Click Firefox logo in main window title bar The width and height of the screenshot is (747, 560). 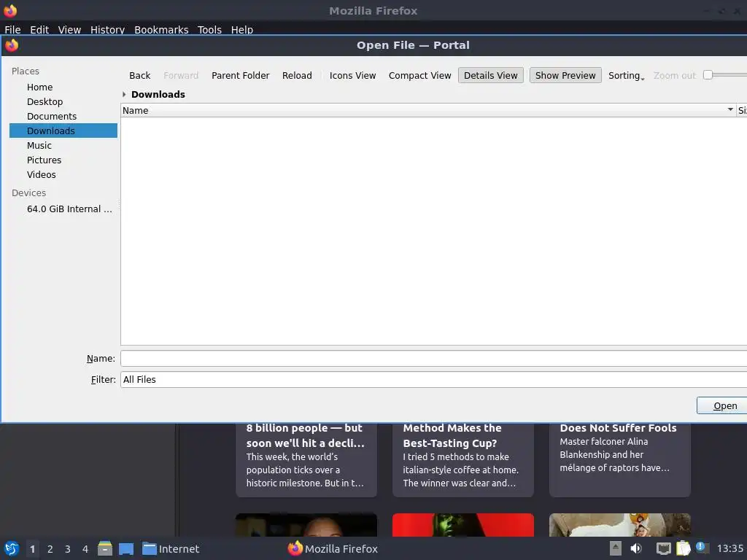pyautogui.click(x=10, y=10)
